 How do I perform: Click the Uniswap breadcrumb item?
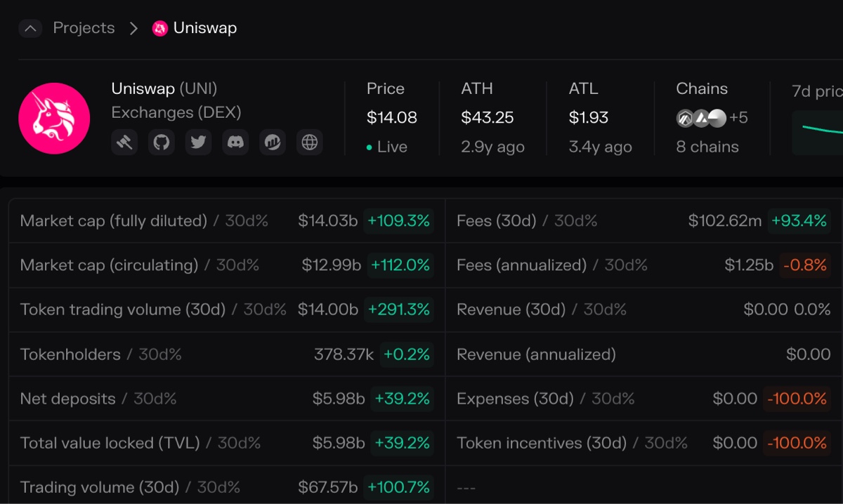pos(204,28)
